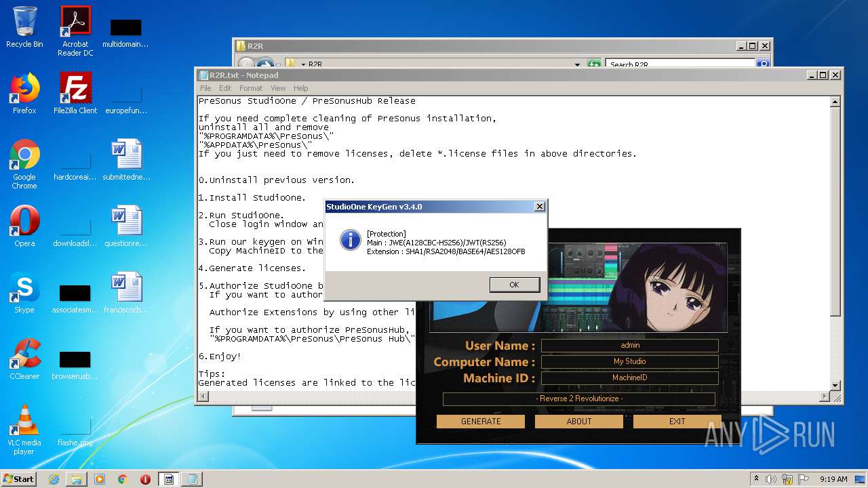Open the multidomain desktop file icon
Screen dimensions: 868x488
(125, 31)
